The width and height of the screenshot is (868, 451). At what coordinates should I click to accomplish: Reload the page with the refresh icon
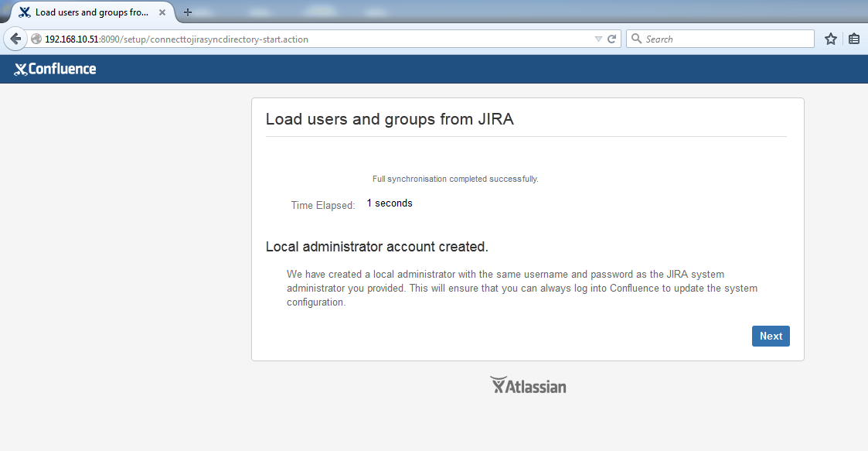[611, 39]
